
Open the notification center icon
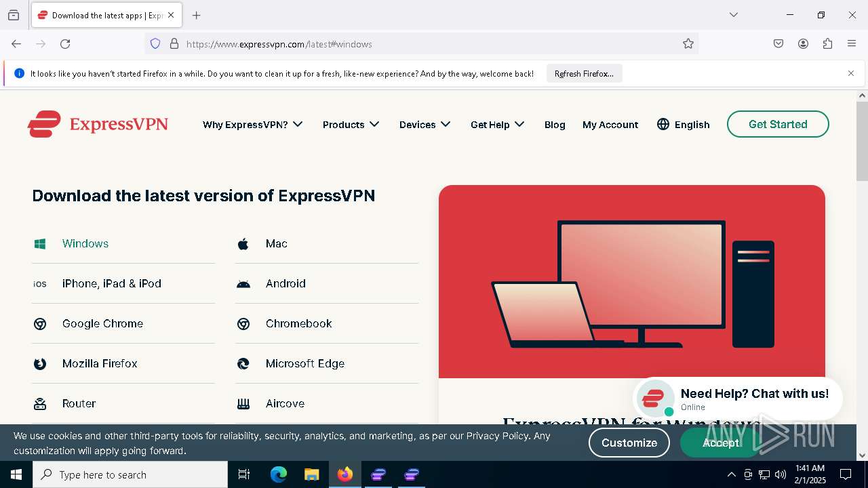(x=846, y=475)
